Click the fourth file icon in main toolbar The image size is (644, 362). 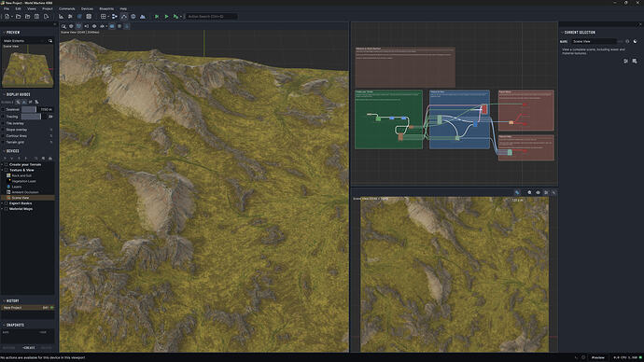[36, 17]
